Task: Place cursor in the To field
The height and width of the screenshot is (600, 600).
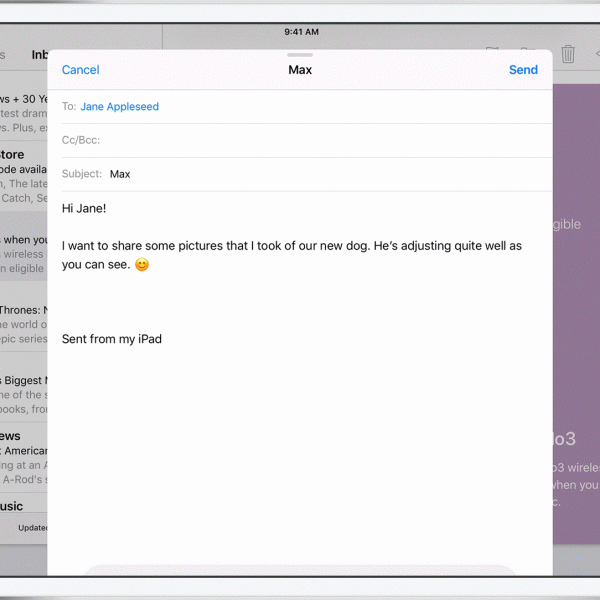Action: [307, 106]
